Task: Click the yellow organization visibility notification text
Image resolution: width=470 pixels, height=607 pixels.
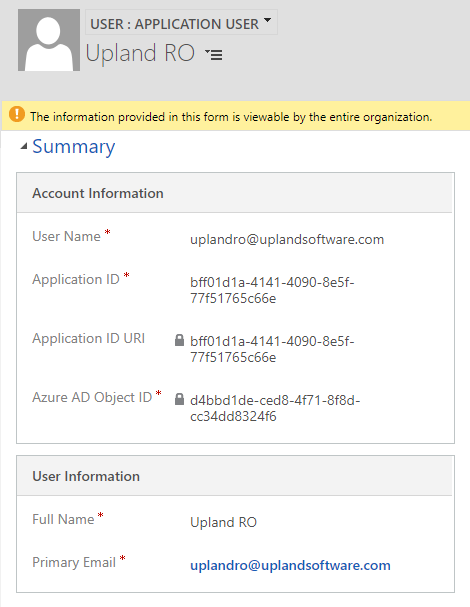Action: click(x=231, y=117)
